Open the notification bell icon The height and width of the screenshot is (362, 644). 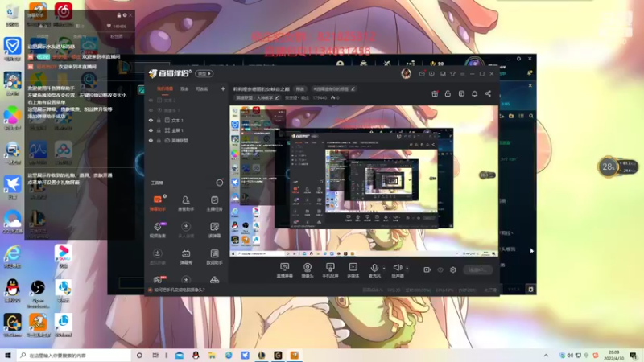point(474,94)
